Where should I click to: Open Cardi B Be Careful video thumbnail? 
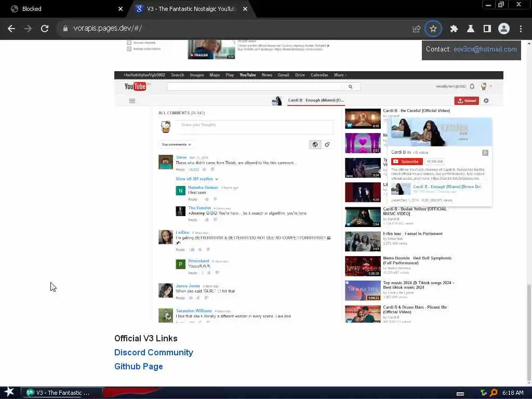pyautogui.click(x=363, y=119)
